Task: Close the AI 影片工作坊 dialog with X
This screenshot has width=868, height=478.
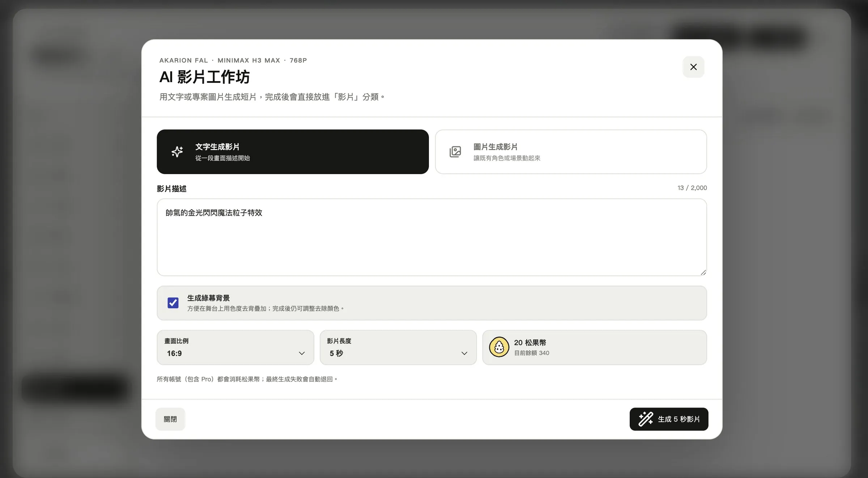Action: [x=693, y=67]
